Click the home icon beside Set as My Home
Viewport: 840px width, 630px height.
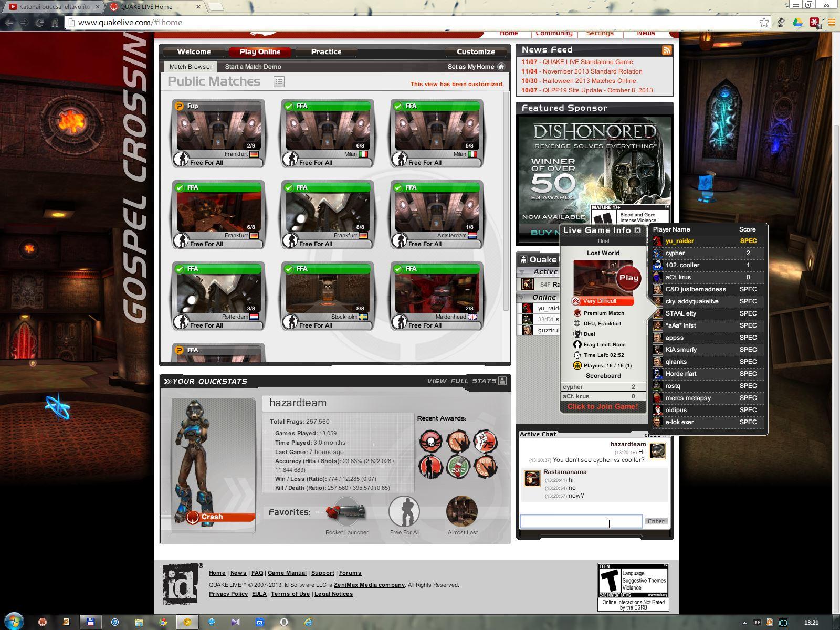click(x=501, y=67)
